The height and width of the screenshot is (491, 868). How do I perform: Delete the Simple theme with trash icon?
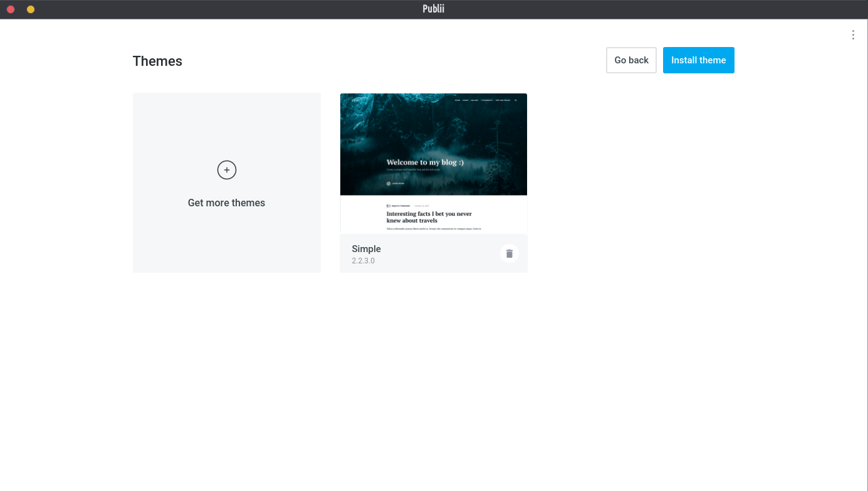click(x=509, y=253)
